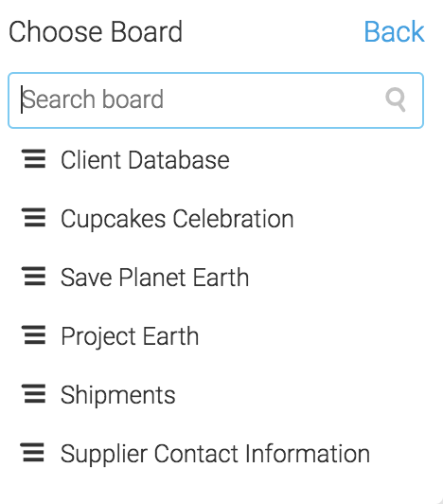Click the word Database in the first entry
Image resolution: width=443 pixels, height=504 pixels.
click(179, 160)
